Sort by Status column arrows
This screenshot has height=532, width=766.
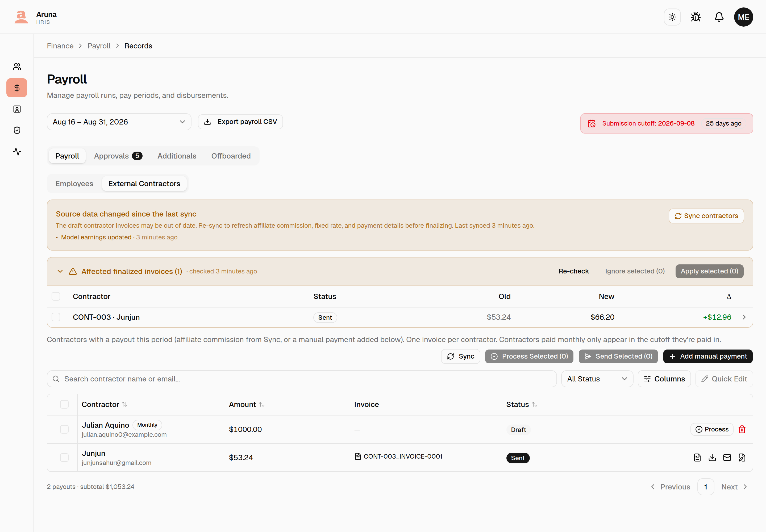pos(534,404)
